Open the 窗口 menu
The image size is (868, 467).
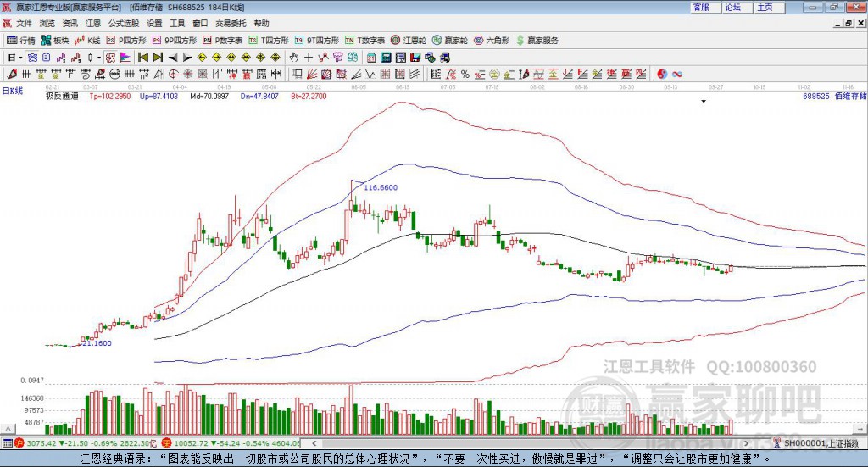click(200, 23)
